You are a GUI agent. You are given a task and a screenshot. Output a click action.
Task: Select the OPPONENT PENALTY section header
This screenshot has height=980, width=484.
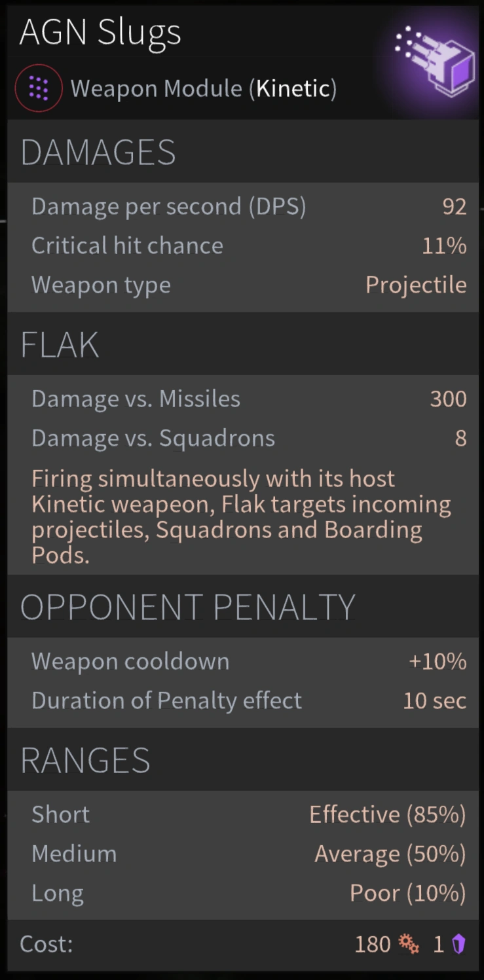[x=187, y=608]
